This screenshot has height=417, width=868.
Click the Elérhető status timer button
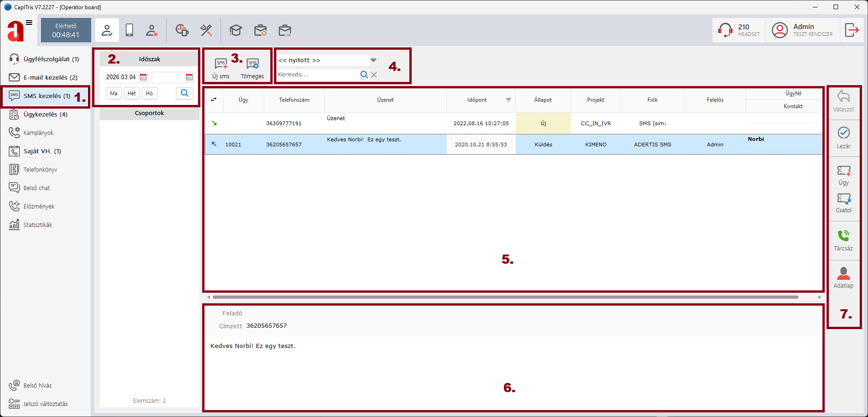coord(66,30)
